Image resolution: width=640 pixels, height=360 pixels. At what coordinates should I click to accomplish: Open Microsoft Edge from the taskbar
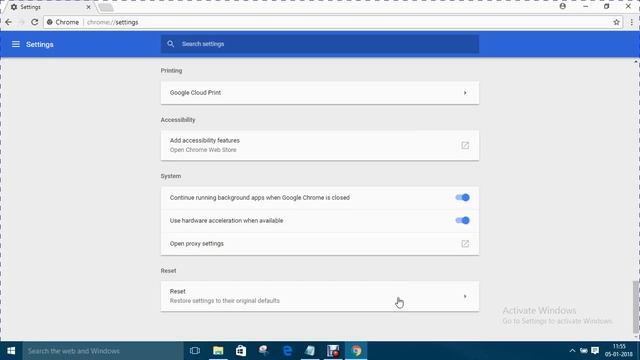point(287,351)
